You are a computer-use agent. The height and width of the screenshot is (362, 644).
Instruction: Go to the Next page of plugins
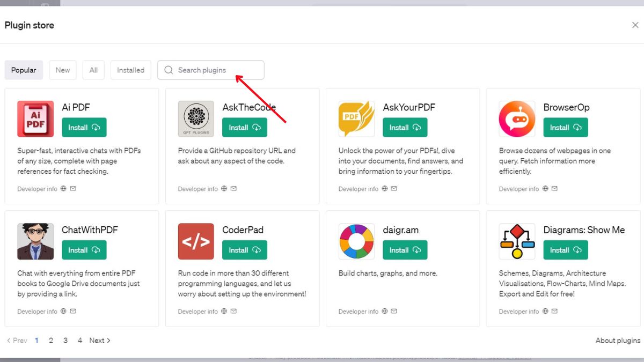[x=100, y=341]
